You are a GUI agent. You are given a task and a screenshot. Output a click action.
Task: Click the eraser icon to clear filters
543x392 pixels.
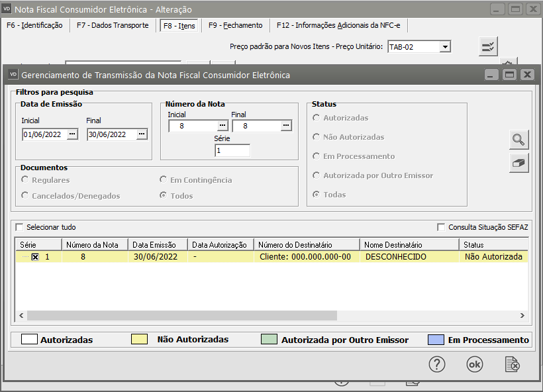pos(518,163)
